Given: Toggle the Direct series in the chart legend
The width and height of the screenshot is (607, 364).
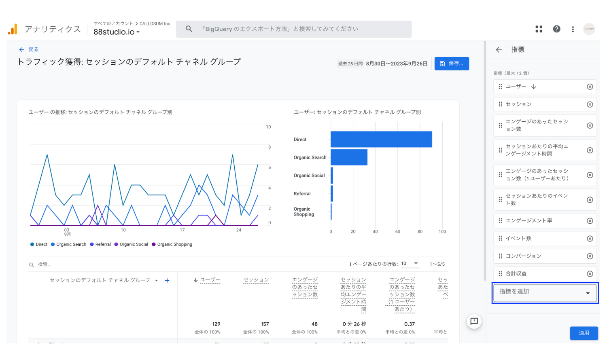Looking at the screenshot, I should coord(38,244).
